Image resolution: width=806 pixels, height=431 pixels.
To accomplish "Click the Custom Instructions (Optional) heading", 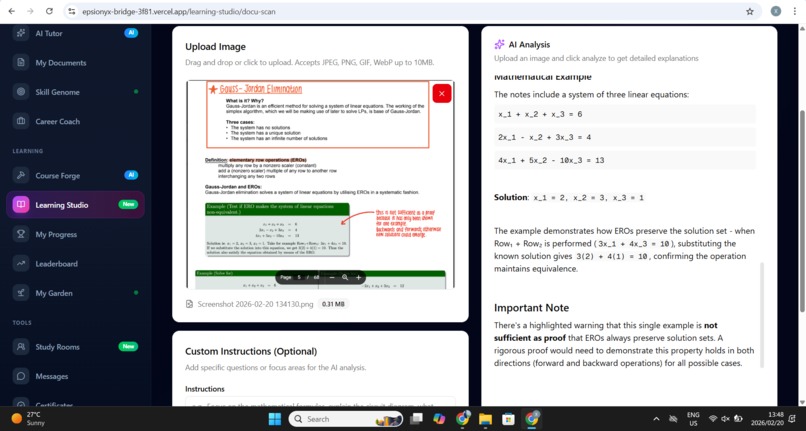I will [251, 351].
